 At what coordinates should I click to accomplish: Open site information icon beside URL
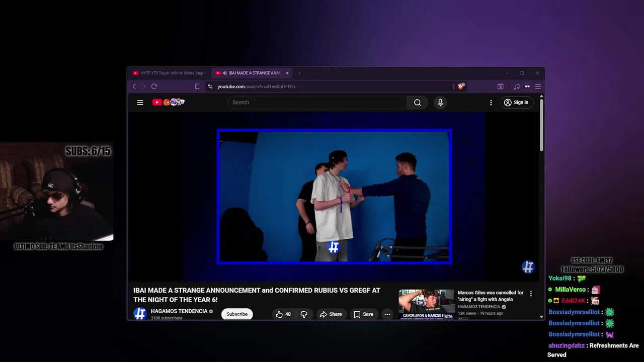(210, 86)
